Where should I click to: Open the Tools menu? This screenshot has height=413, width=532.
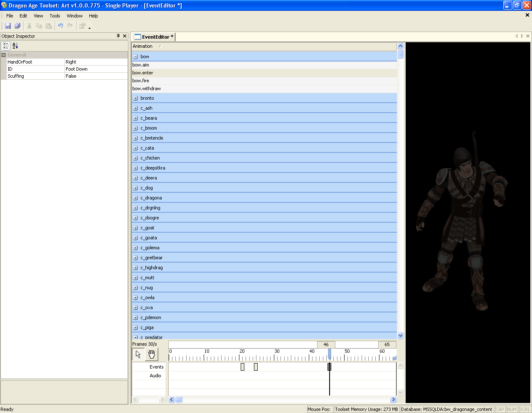(55, 16)
